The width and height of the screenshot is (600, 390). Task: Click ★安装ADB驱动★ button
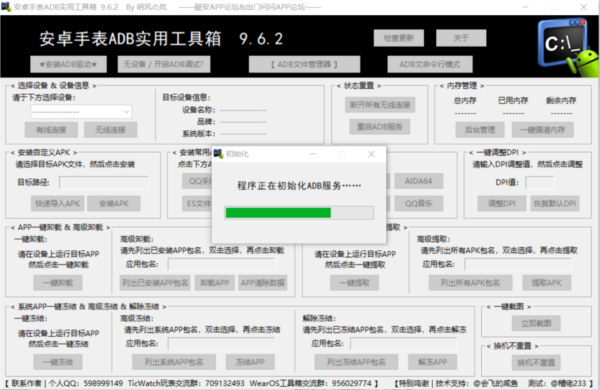click(68, 64)
